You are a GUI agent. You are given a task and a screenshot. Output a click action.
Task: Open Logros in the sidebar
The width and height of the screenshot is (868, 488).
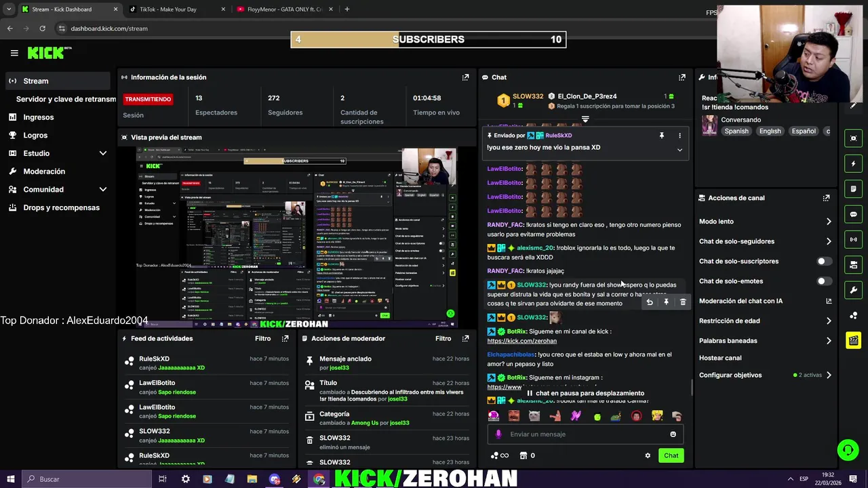(35, 136)
